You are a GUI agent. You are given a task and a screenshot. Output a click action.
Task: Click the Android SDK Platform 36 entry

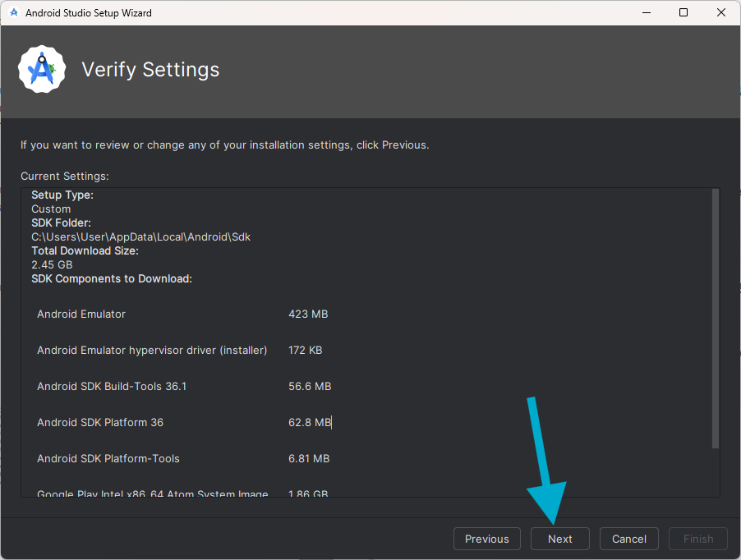(100, 423)
